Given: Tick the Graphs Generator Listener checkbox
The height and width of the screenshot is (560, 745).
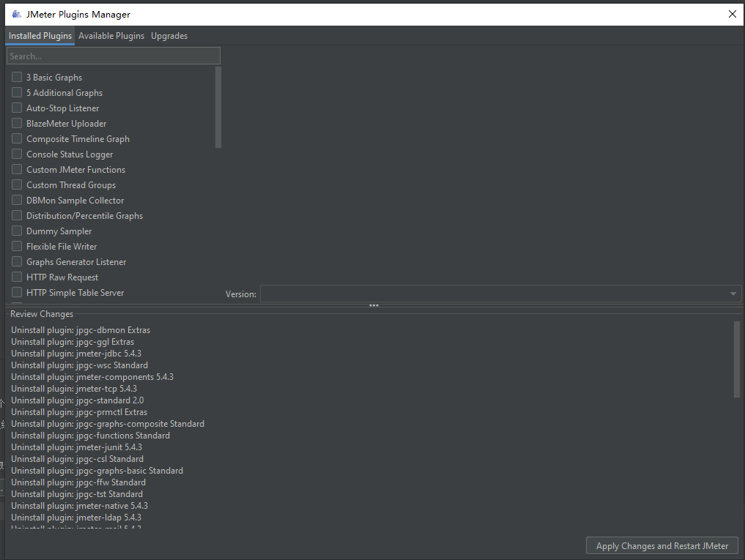Looking at the screenshot, I should pyautogui.click(x=17, y=262).
